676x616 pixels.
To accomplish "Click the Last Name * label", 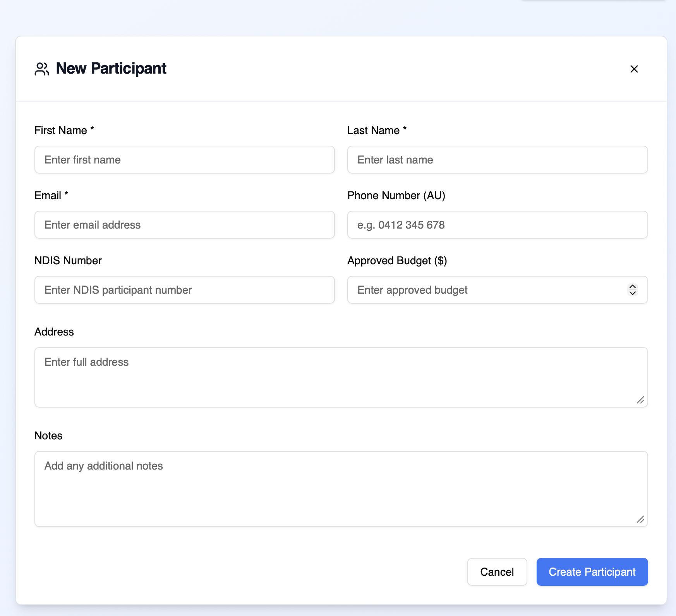I will pyautogui.click(x=377, y=130).
